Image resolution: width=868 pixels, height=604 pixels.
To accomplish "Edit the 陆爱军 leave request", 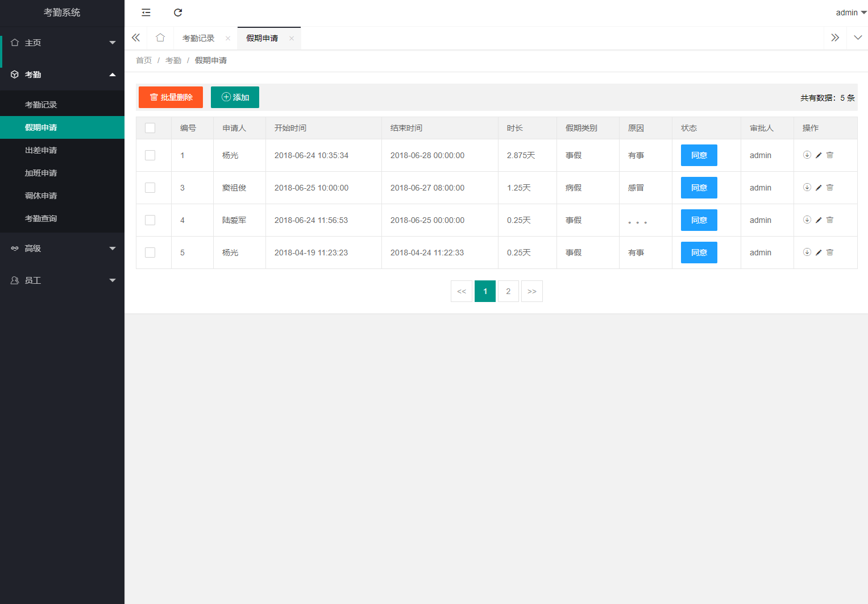I will pyautogui.click(x=819, y=220).
